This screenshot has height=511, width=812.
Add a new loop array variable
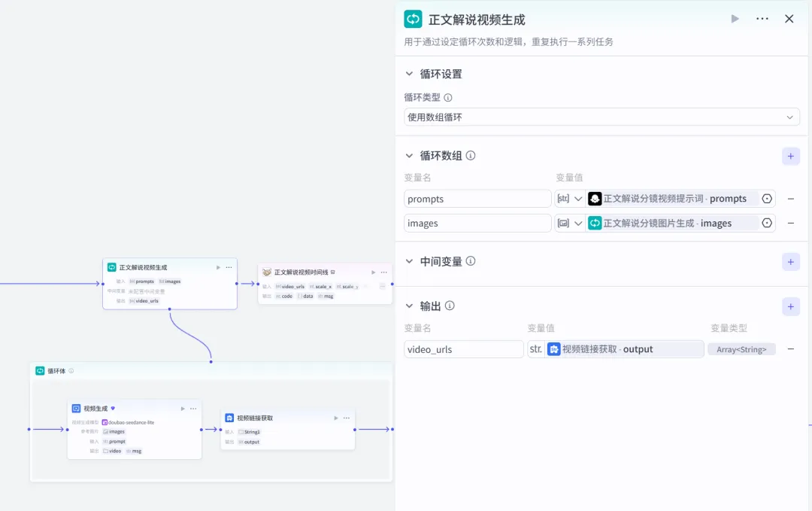(x=791, y=156)
